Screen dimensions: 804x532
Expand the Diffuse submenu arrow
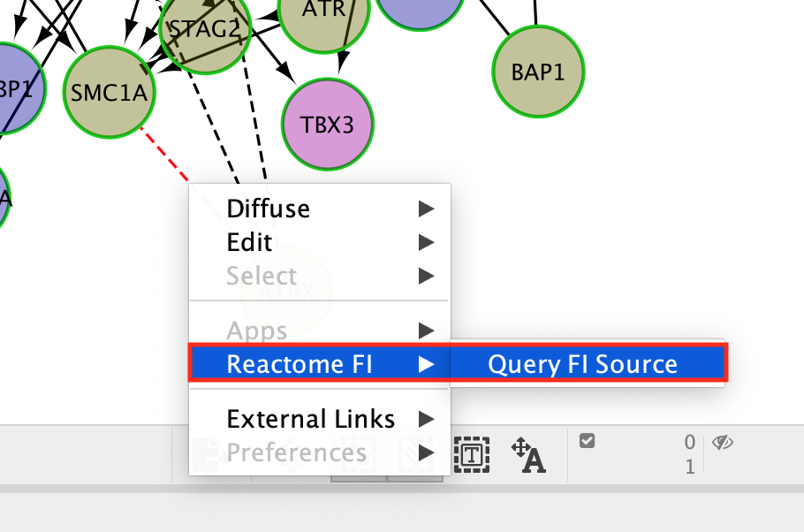[x=427, y=209]
